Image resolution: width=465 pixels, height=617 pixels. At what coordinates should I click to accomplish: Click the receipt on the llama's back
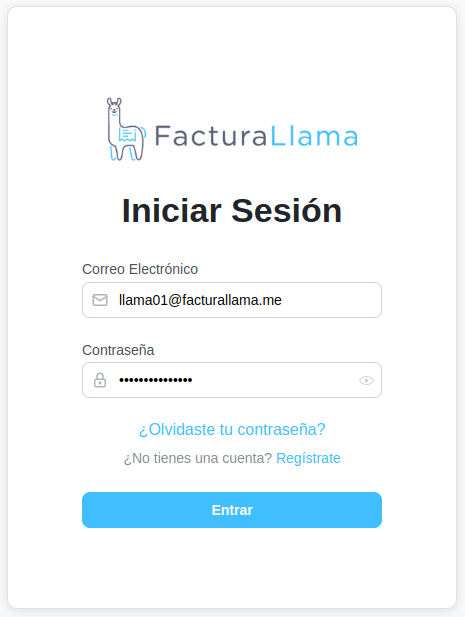pos(127,135)
